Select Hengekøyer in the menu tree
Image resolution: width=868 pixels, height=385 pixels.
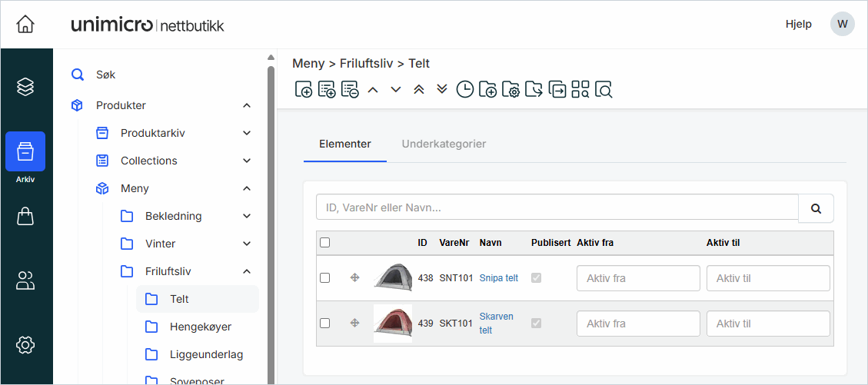tap(200, 327)
